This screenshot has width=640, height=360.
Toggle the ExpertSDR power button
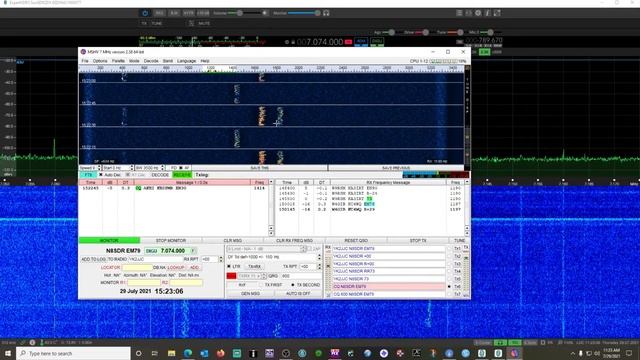[x=145, y=13]
